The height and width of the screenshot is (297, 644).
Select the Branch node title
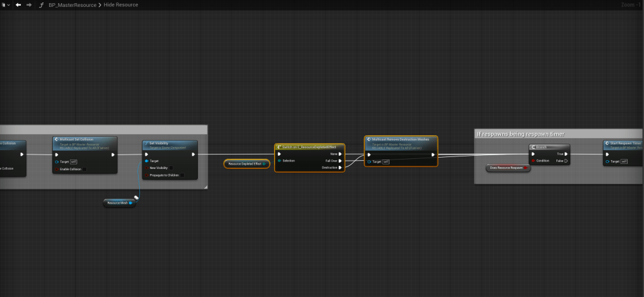coord(541,147)
